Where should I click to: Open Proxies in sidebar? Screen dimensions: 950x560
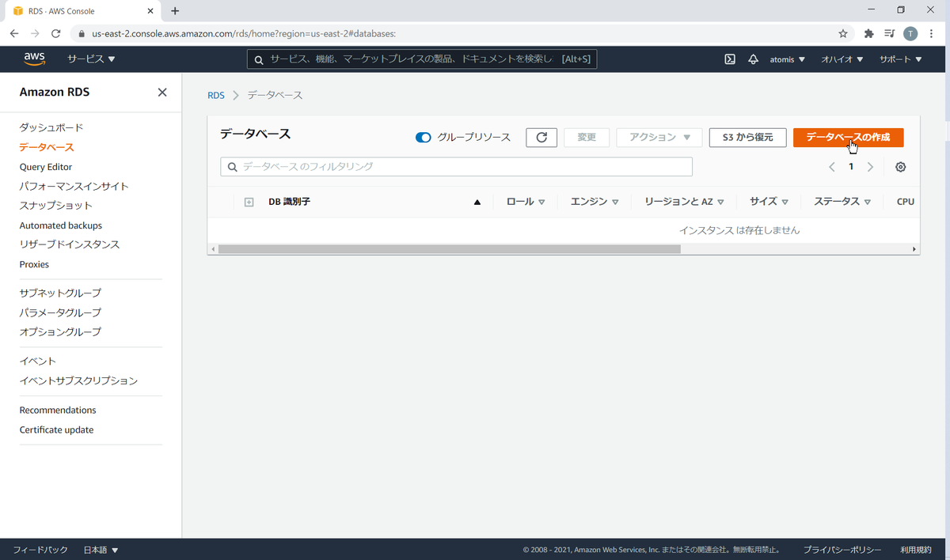[x=34, y=264]
